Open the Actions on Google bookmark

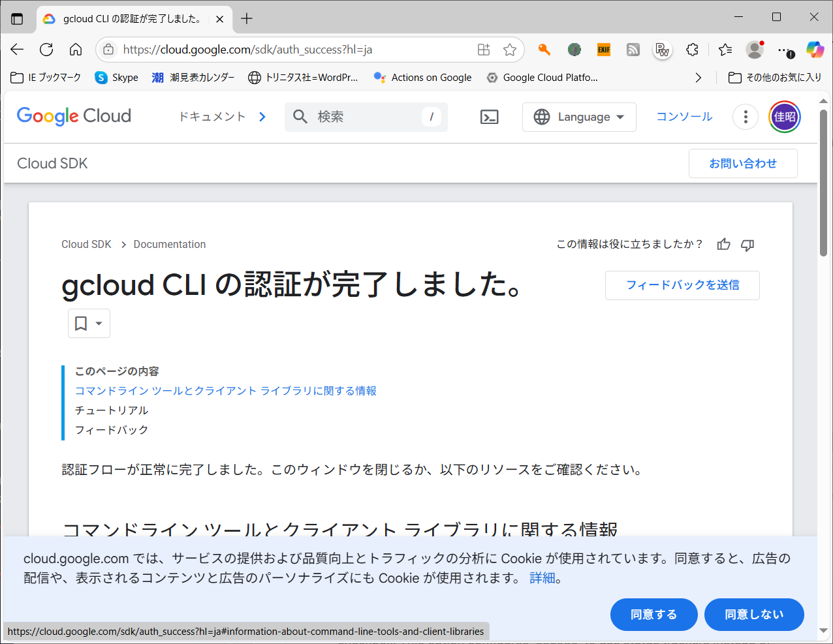pyautogui.click(x=422, y=78)
